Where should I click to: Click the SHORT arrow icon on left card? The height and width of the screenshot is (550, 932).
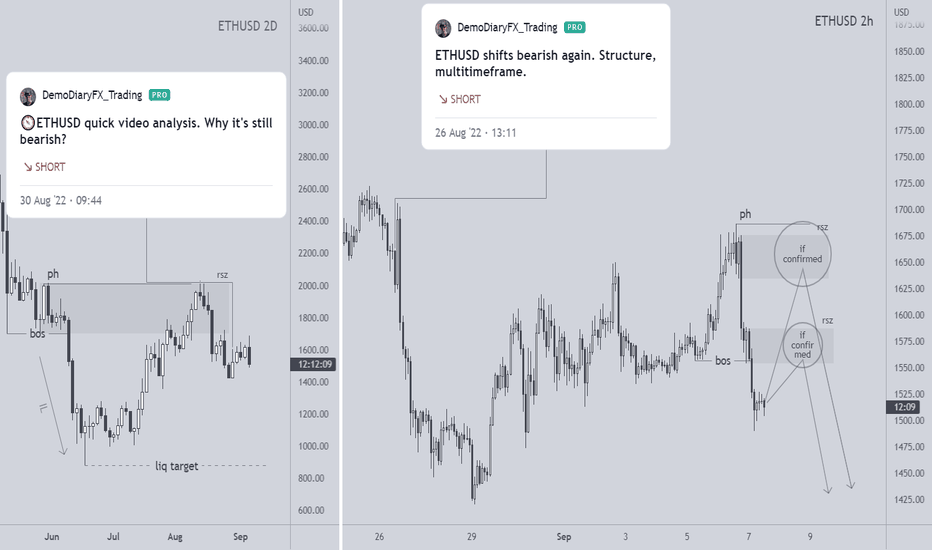pos(27,167)
